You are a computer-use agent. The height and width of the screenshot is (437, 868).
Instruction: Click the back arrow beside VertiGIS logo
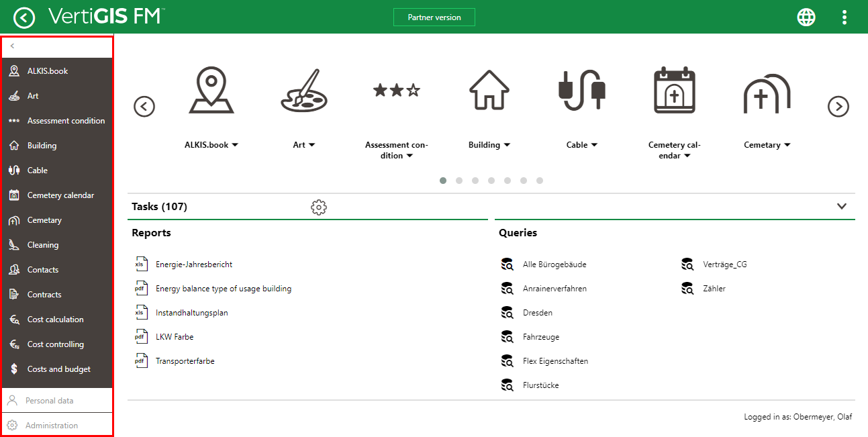pyautogui.click(x=24, y=17)
